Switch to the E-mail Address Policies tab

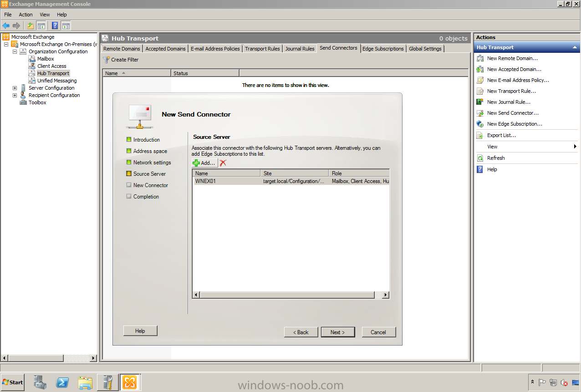[215, 49]
